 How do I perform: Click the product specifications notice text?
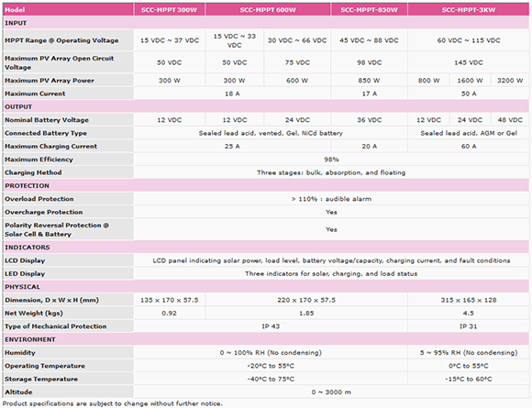(113, 403)
